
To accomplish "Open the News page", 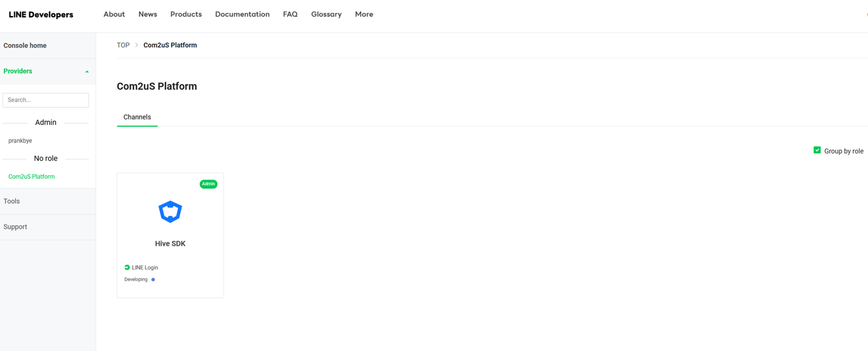I will [x=148, y=14].
